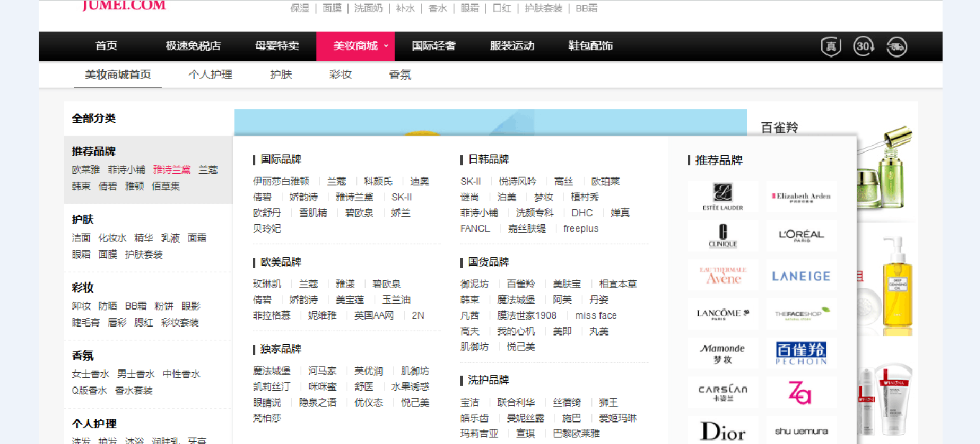Open The Face Shop brand logo
The height and width of the screenshot is (444, 980).
801,314
